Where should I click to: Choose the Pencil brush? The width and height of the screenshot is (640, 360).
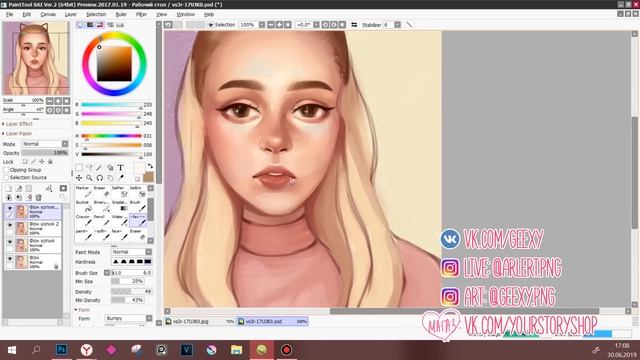102,220
